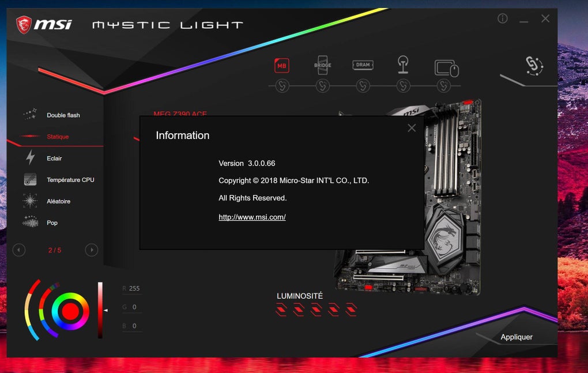Choose the Double flash effect

pos(63,115)
